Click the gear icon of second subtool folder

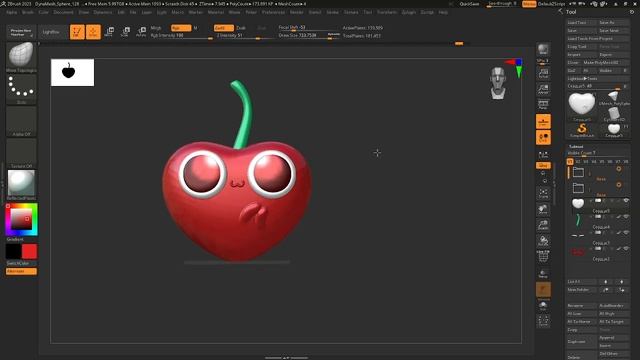click(x=619, y=185)
